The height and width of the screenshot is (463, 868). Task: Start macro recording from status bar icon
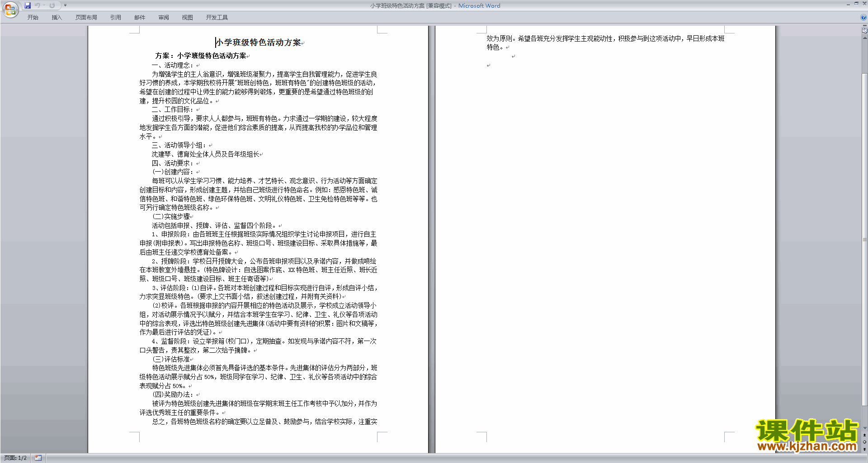(x=38, y=458)
